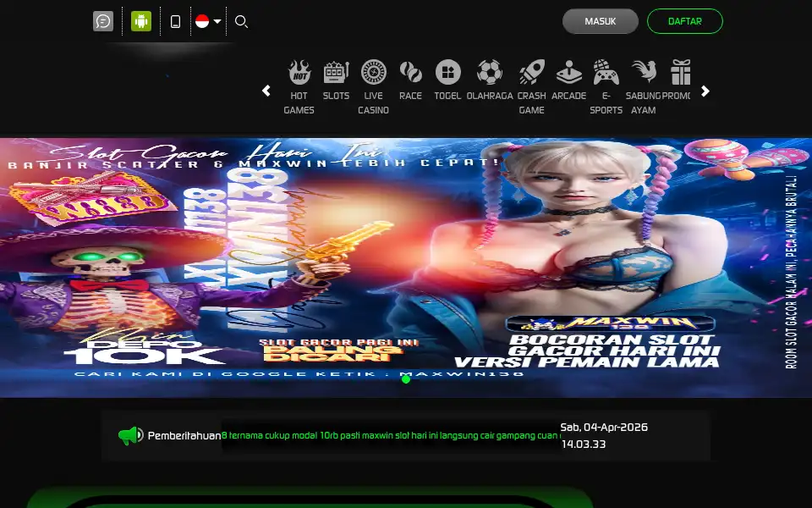Open the E-Sports category
Image resolution: width=812 pixels, height=508 pixels.
[x=606, y=87]
